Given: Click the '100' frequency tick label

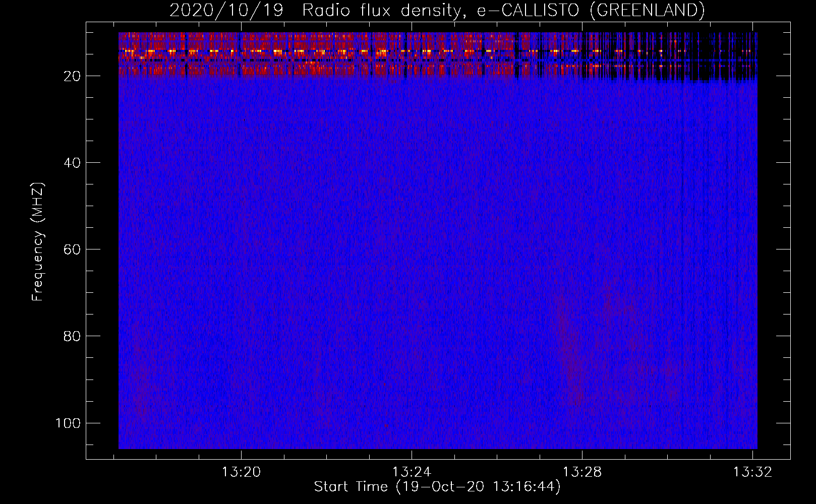Looking at the screenshot, I should coord(68,423).
